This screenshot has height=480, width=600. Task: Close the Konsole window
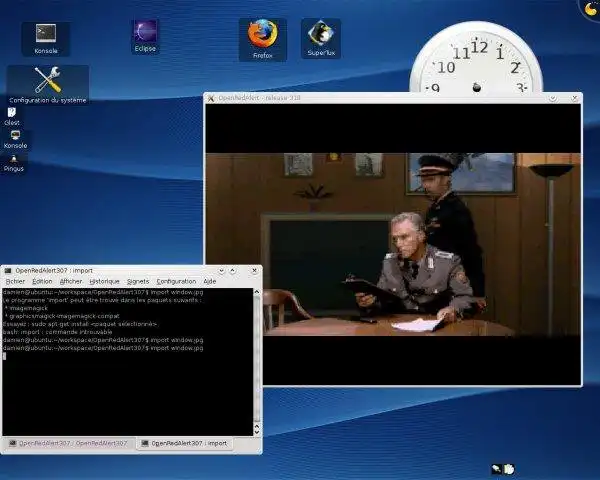click(254, 271)
